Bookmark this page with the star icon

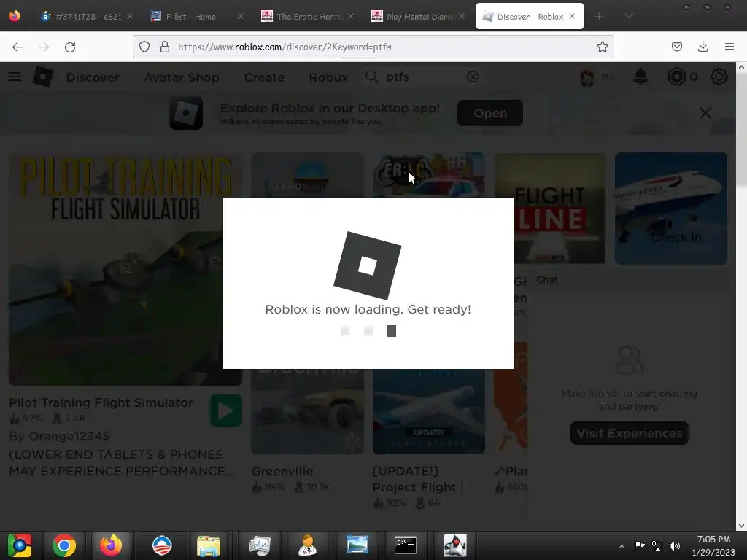(x=602, y=47)
